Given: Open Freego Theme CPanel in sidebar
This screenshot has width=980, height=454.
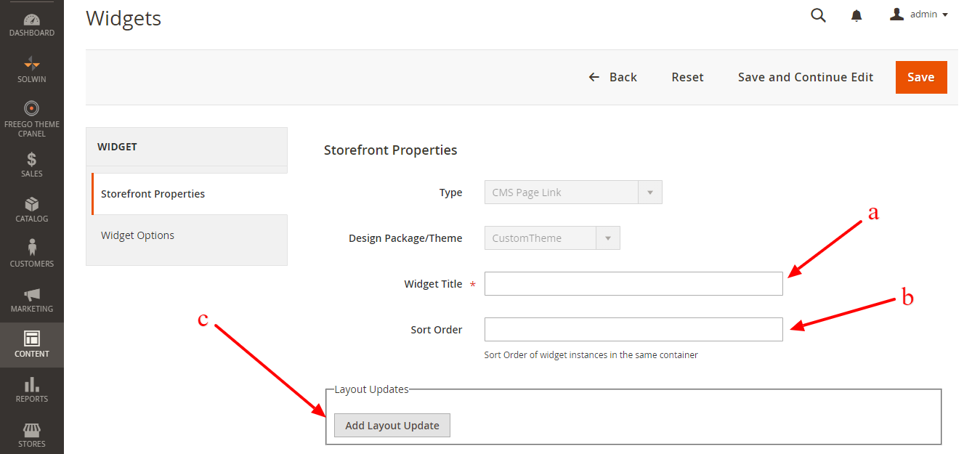Looking at the screenshot, I should pos(31,118).
